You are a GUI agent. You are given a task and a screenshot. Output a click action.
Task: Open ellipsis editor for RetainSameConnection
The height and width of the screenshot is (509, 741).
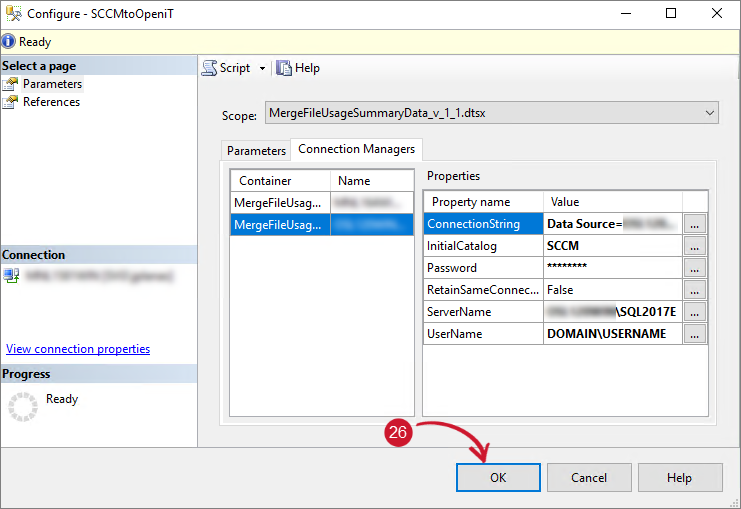694,290
